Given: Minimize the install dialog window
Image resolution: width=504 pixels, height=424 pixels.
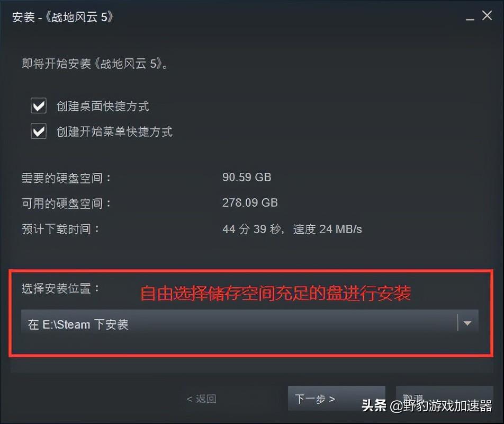Looking at the screenshot, I should point(470,16).
